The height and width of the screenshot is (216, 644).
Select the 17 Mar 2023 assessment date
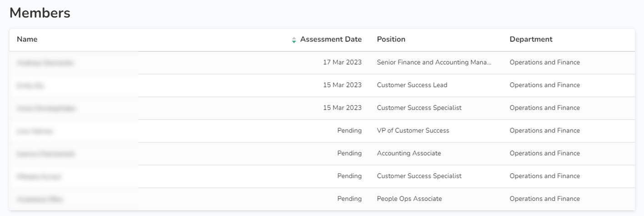[342, 62]
